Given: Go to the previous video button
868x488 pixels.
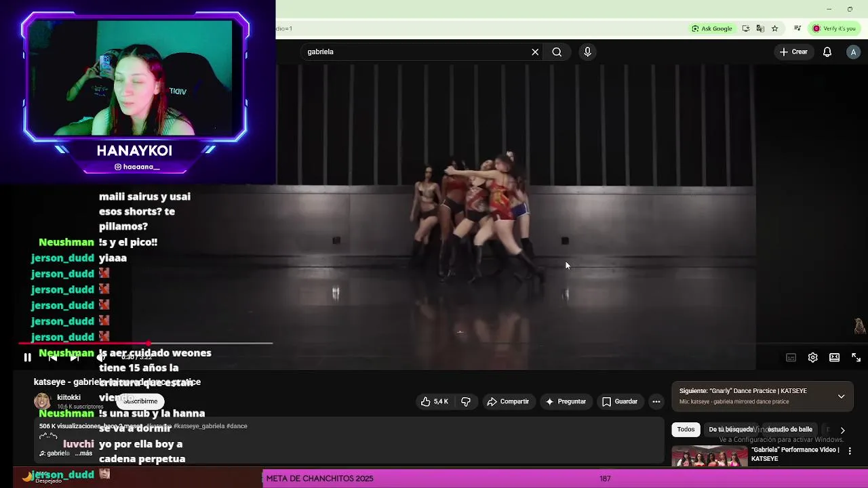Looking at the screenshot, I should [x=52, y=358].
